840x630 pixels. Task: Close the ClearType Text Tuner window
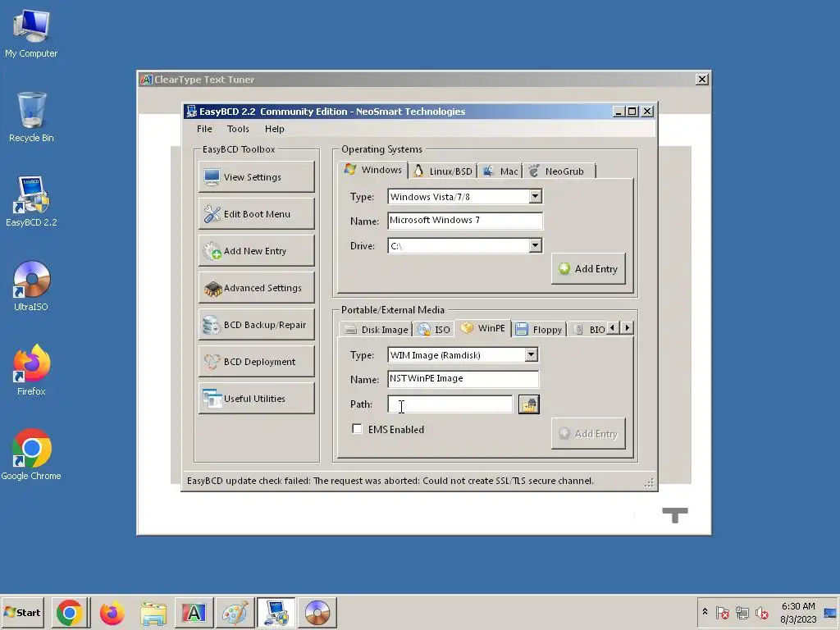(702, 80)
